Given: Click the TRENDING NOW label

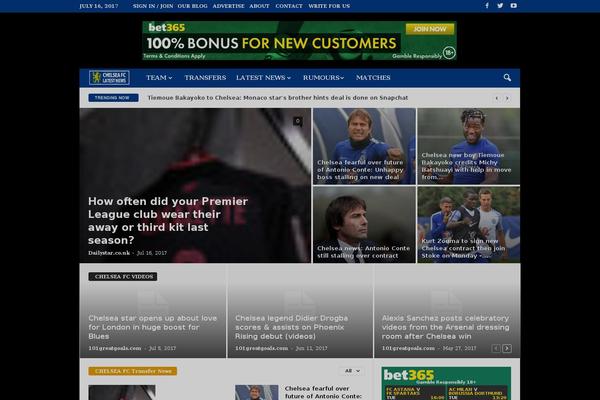Looking at the screenshot, I should (x=113, y=98).
